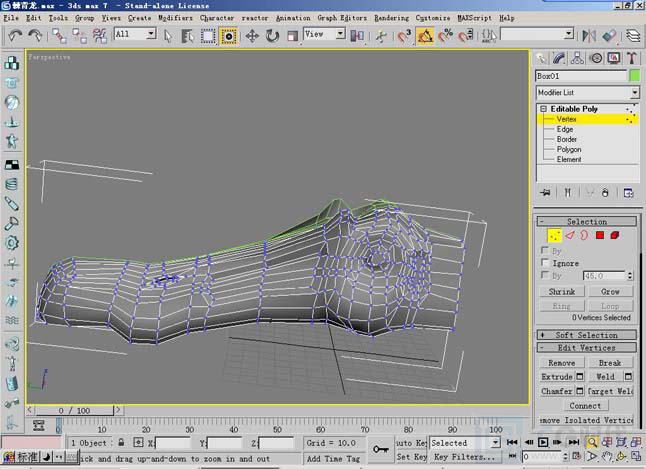
Task: Click the Key Filters button
Action: [464, 457]
